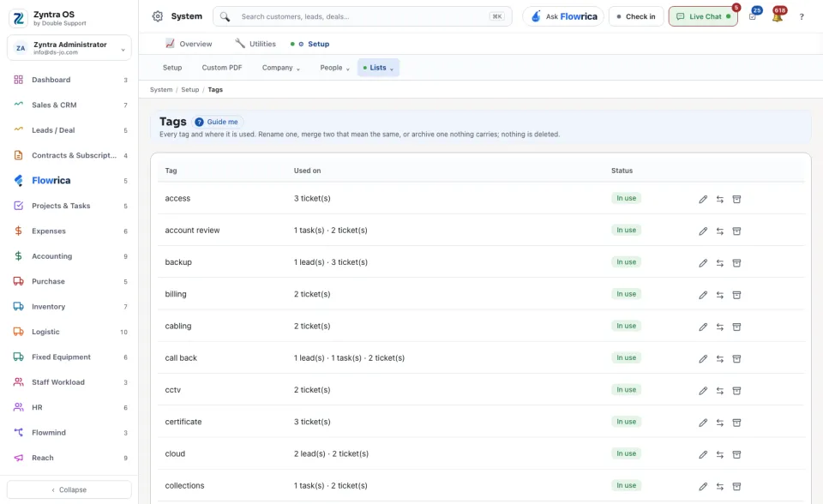
Task: Open the Custom PDF sub-tab
Action: tap(222, 68)
